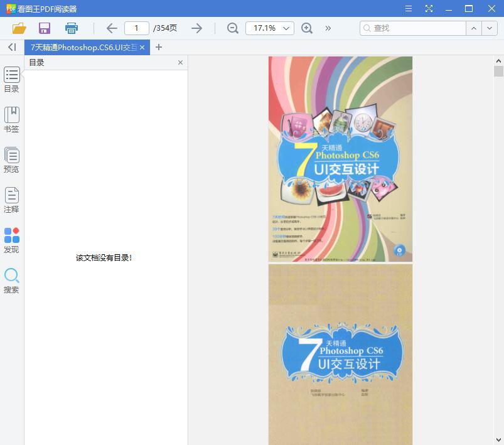Select the 7天精通Photoshop.CS6 document tab

coord(83,48)
